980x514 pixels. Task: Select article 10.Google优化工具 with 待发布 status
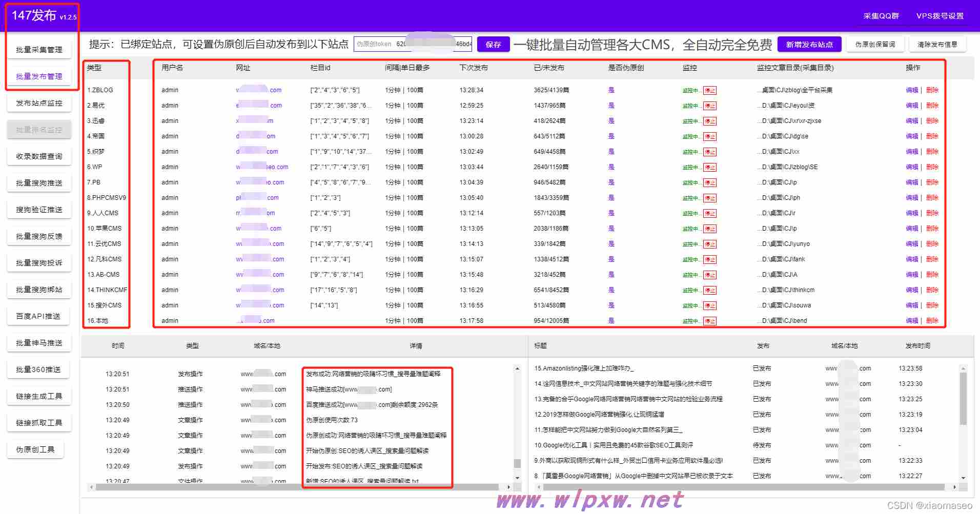tap(614, 445)
